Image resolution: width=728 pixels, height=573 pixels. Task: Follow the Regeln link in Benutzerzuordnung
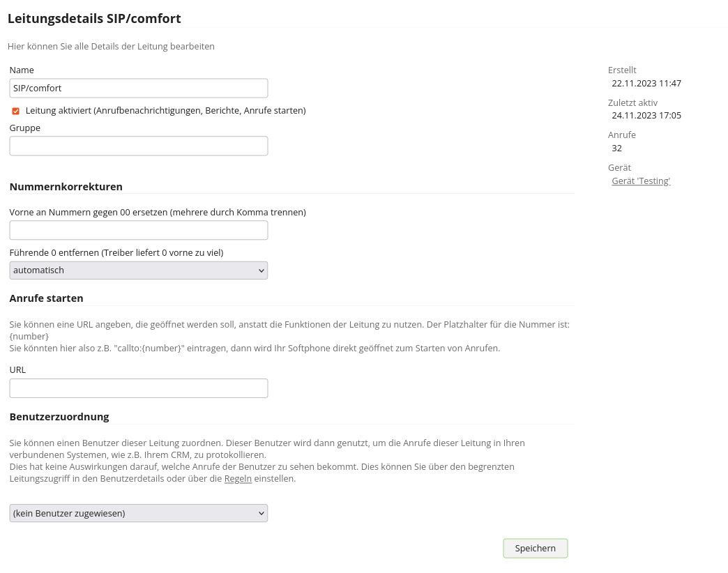(x=238, y=479)
